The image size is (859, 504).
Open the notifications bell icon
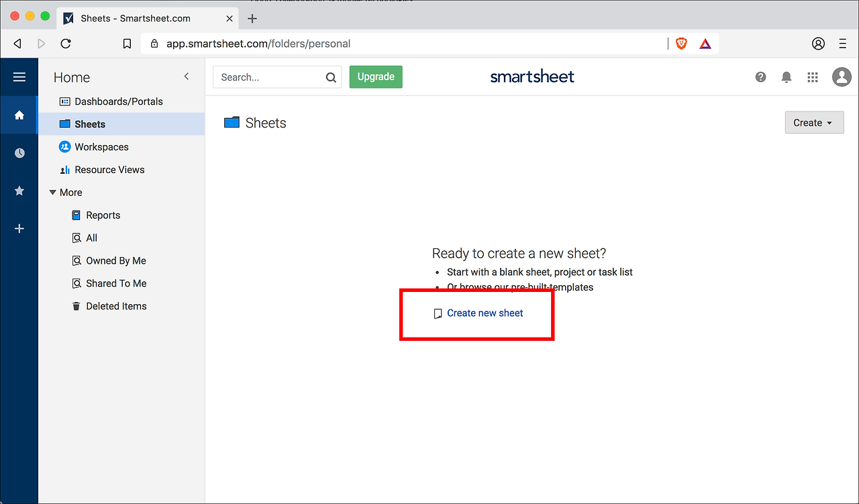787,77
